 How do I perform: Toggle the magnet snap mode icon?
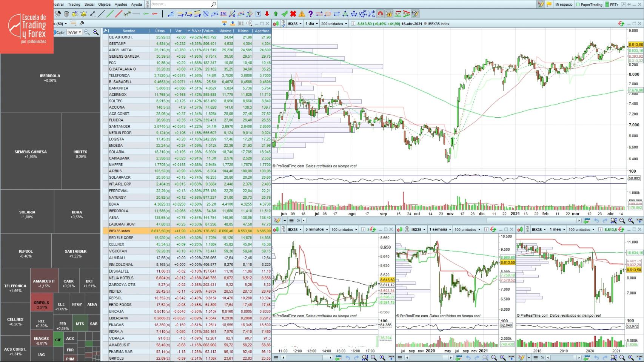coord(380,14)
